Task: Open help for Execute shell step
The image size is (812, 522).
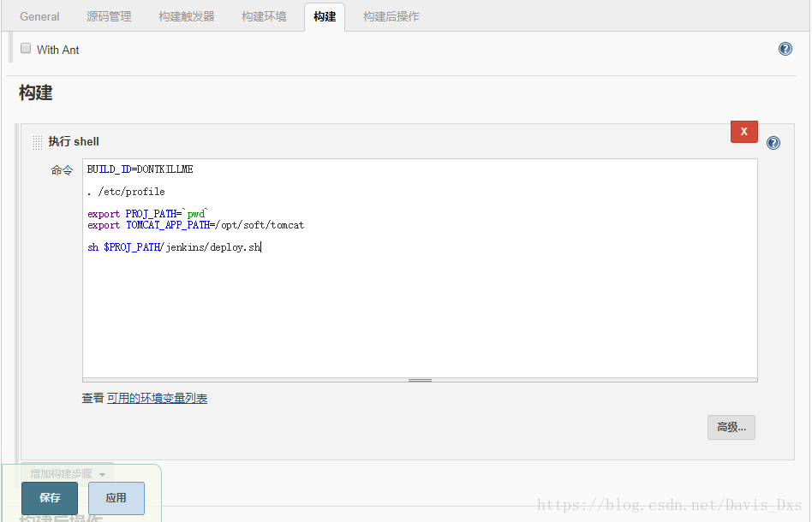Action: pyautogui.click(x=773, y=143)
